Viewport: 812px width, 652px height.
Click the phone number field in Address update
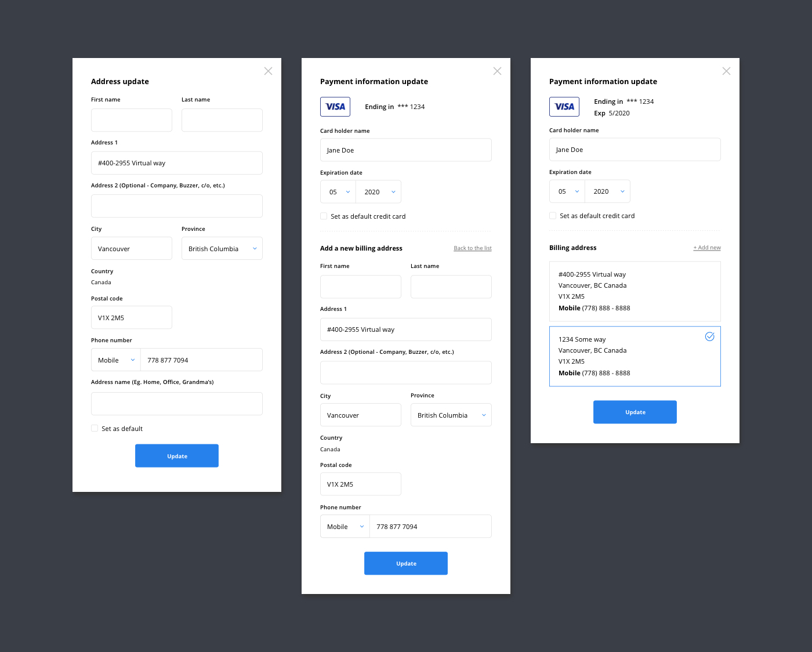[202, 360]
